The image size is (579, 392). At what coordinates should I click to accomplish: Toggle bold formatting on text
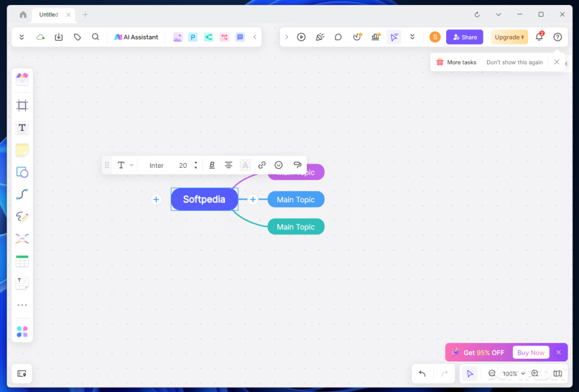coord(212,165)
